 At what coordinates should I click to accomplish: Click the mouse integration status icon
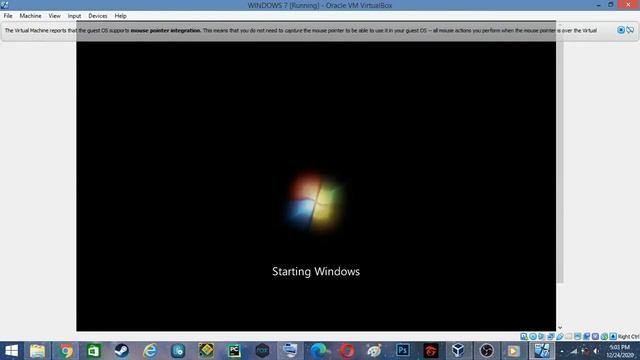(604, 336)
